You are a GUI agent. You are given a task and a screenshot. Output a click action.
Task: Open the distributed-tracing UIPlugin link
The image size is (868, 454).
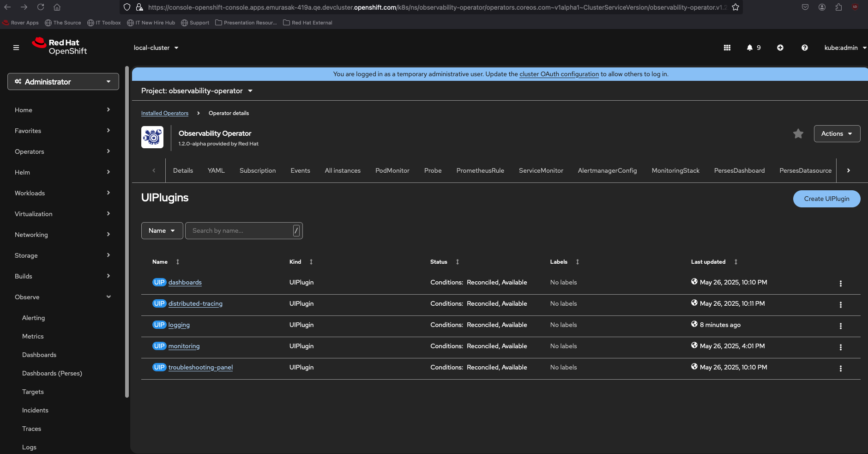[x=195, y=303]
